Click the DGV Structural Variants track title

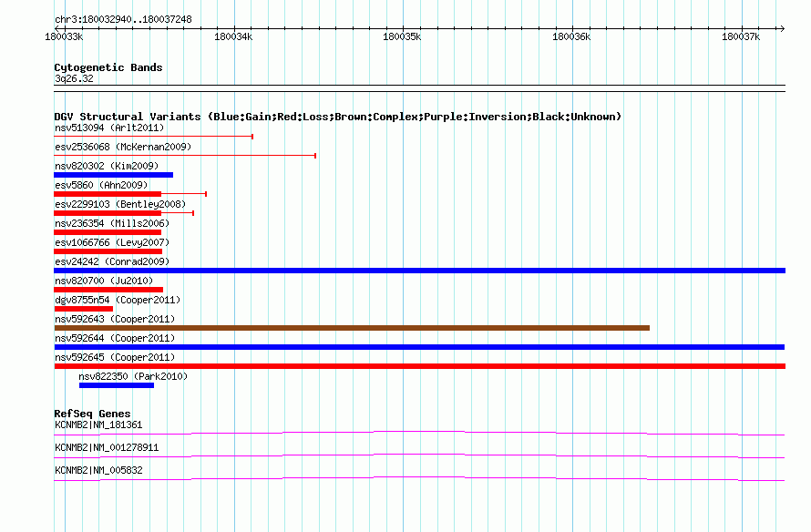pos(338,117)
